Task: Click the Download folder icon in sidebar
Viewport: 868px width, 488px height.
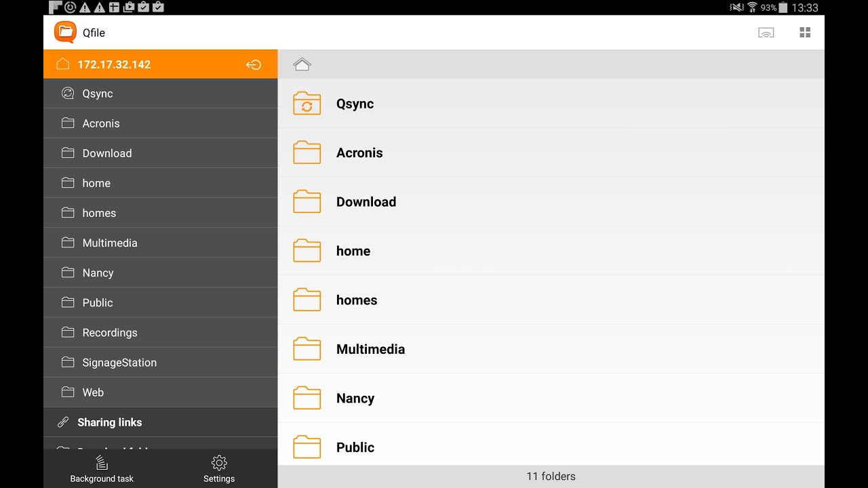Action: tap(68, 152)
